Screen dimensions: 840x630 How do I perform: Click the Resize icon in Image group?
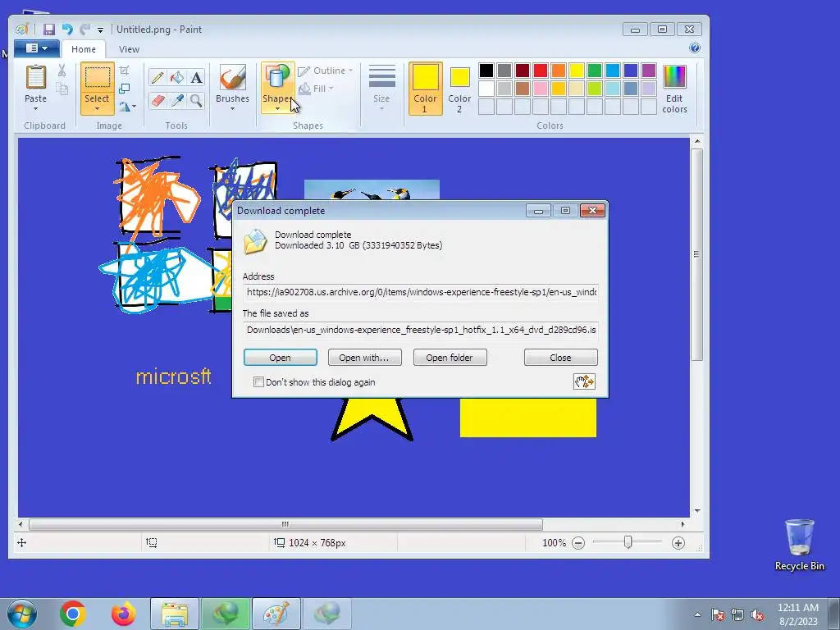(x=125, y=89)
